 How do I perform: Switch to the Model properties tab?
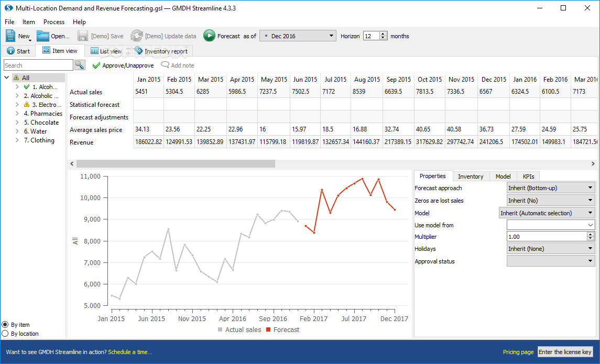click(503, 177)
